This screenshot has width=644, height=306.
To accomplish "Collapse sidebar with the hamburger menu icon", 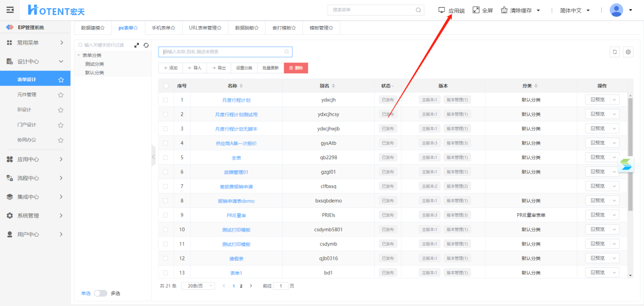I will 10,10.
